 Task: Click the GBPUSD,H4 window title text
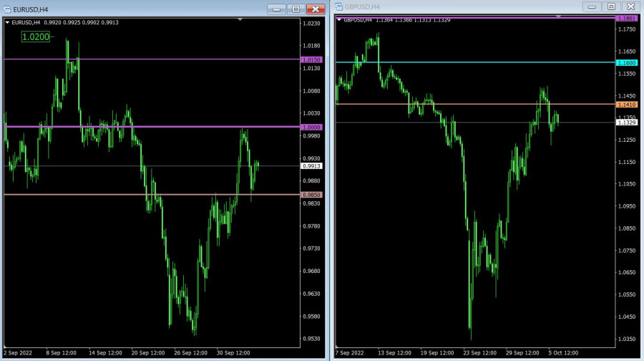tap(362, 7)
